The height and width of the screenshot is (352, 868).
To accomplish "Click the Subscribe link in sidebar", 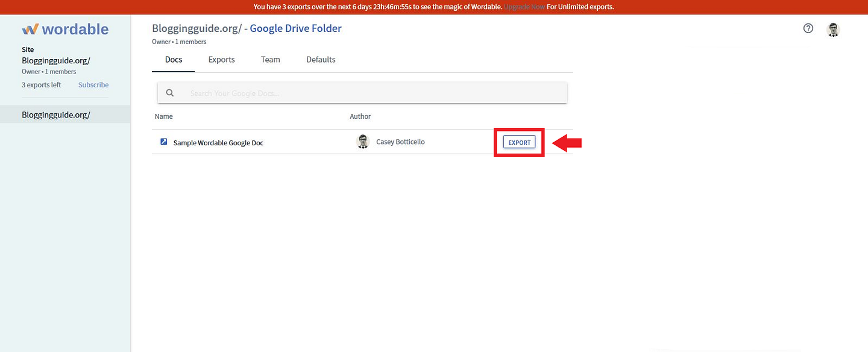I will 93,85.
